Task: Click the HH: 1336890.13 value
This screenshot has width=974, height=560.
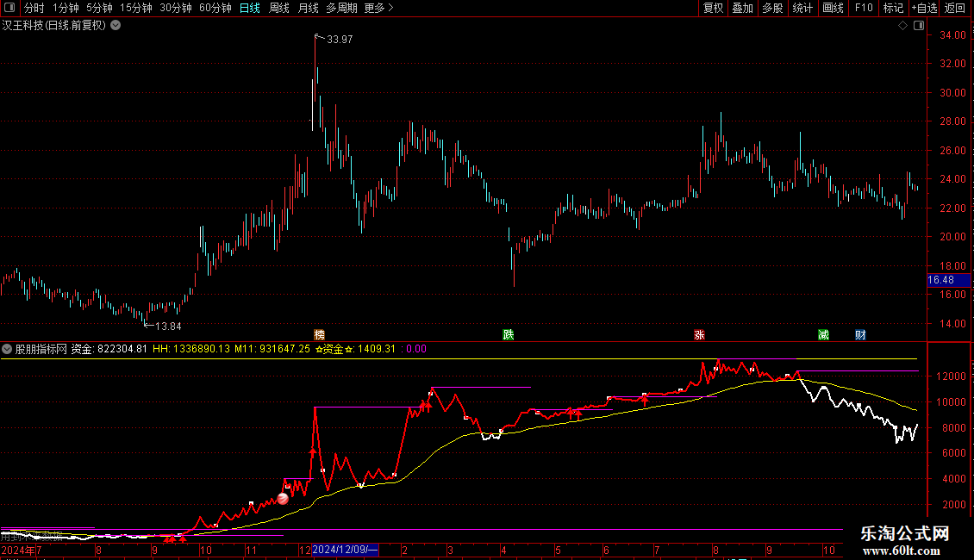Action: click(x=191, y=349)
